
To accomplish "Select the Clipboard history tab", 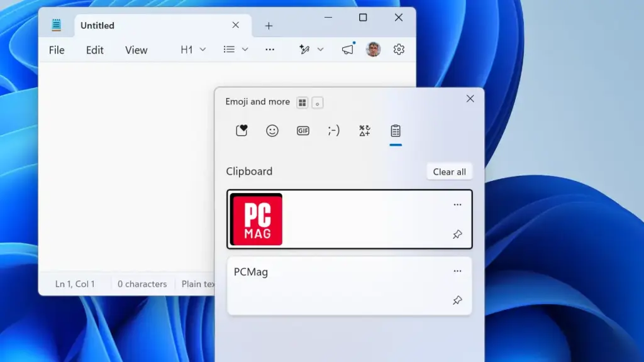I will [395, 131].
